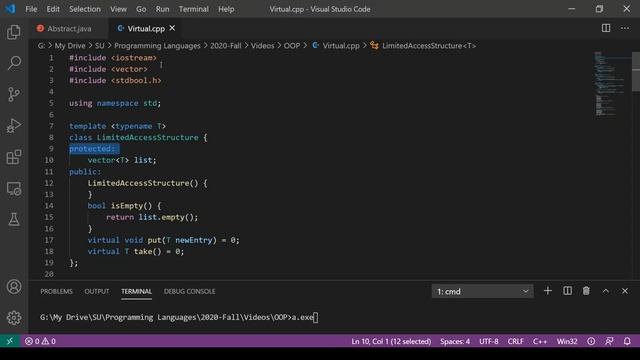This screenshot has height=360, width=640.
Task: Split the editor to the right
Action: pyautogui.click(x=606, y=28)
